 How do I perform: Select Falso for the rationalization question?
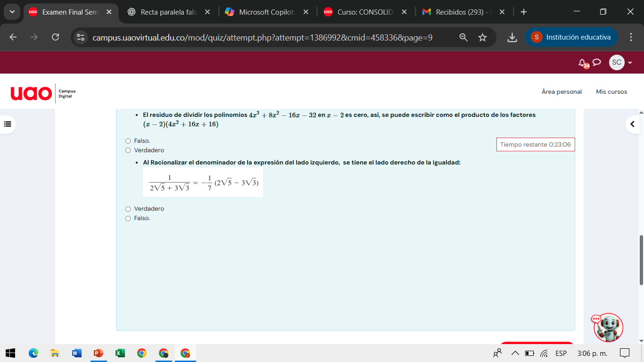click(x=128, y=218)
